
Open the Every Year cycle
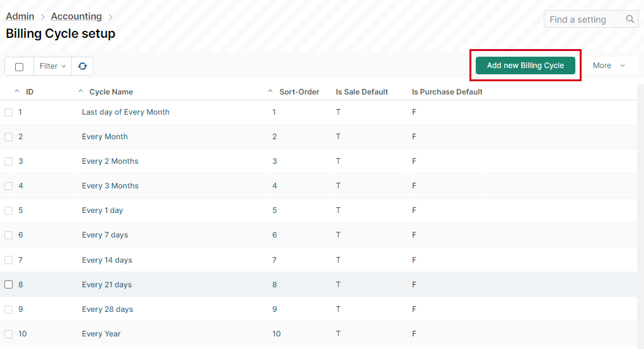(x=101, y=334)
